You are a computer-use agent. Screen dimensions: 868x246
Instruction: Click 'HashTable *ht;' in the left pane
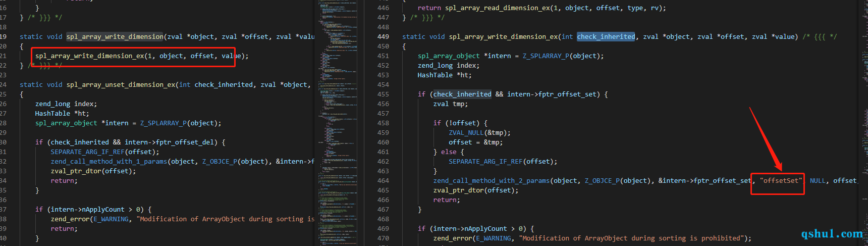pyautogui.click(x=62, y=114)
